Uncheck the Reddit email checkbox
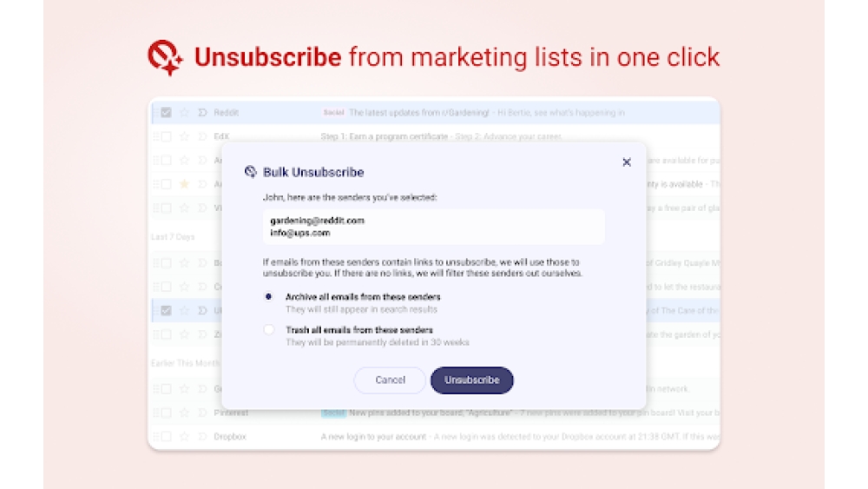Viewport: 868px width, 489px height. (x=166, y=113)
